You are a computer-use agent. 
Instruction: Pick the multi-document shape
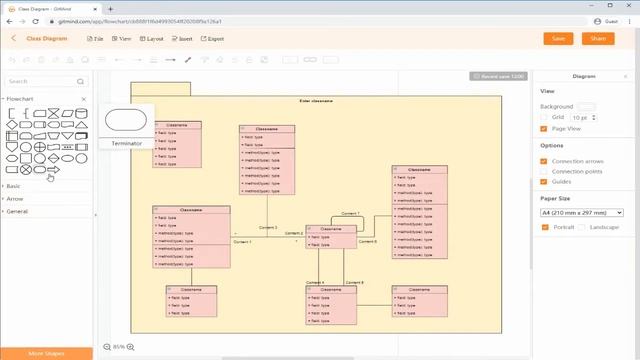(x=81, y=136)
